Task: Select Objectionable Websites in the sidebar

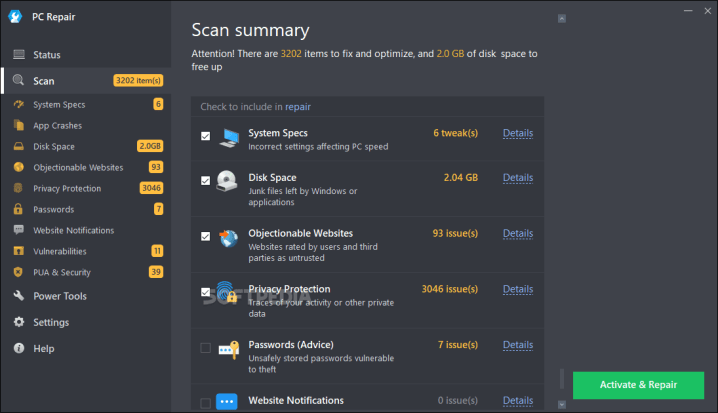Action: (x=86, y=168)
